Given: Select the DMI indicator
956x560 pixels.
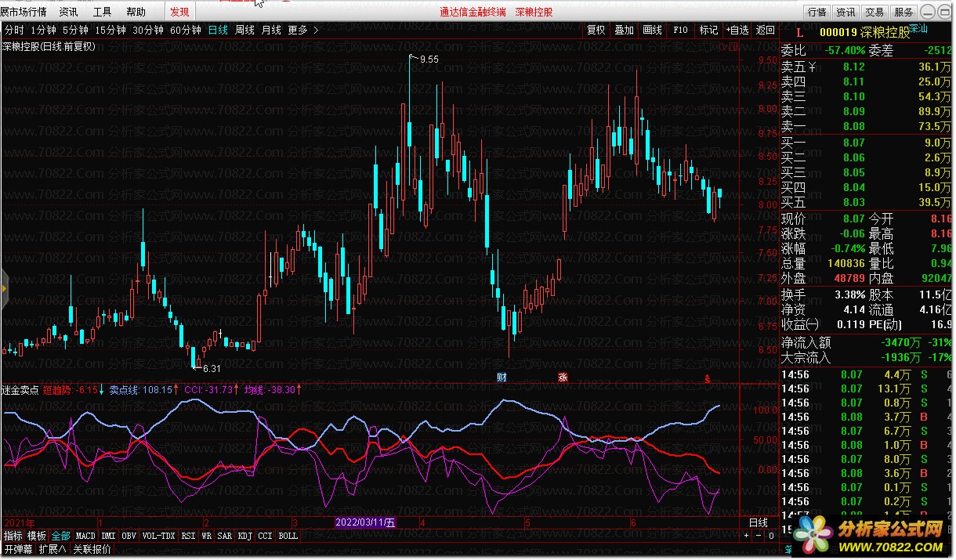Looking at the screenshot, I should coord(108,536).
